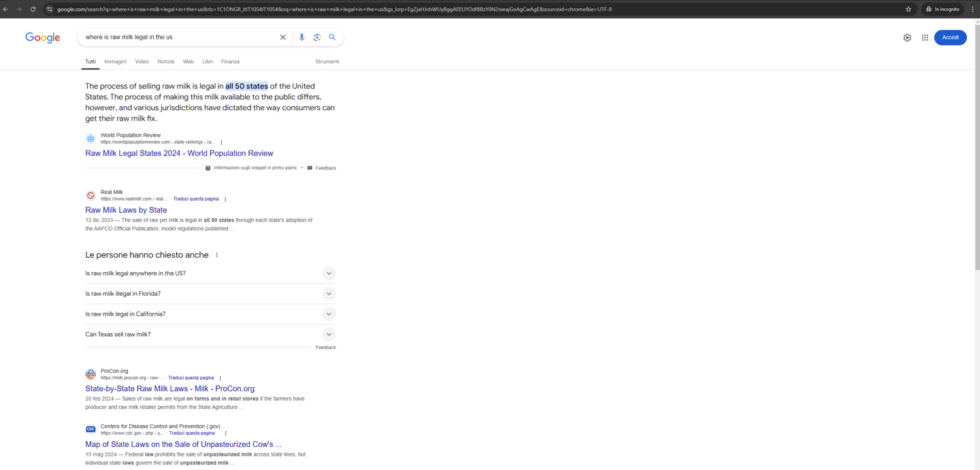Open the settings gear menu

pyautogui.click(x=907, y=37)
